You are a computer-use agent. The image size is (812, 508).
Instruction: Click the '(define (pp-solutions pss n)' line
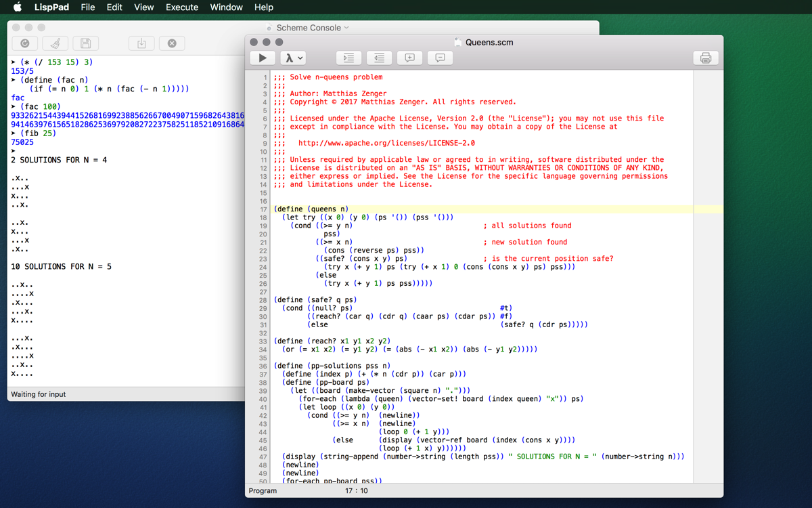tap(332, 366)
